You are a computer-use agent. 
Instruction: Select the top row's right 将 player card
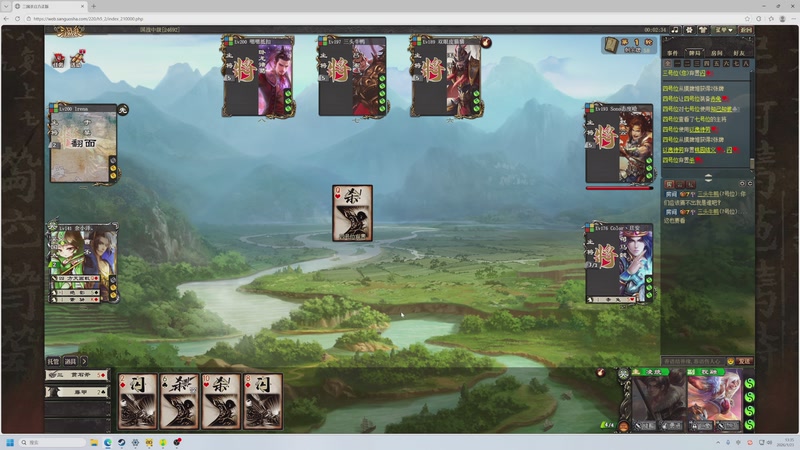(446, 76)
